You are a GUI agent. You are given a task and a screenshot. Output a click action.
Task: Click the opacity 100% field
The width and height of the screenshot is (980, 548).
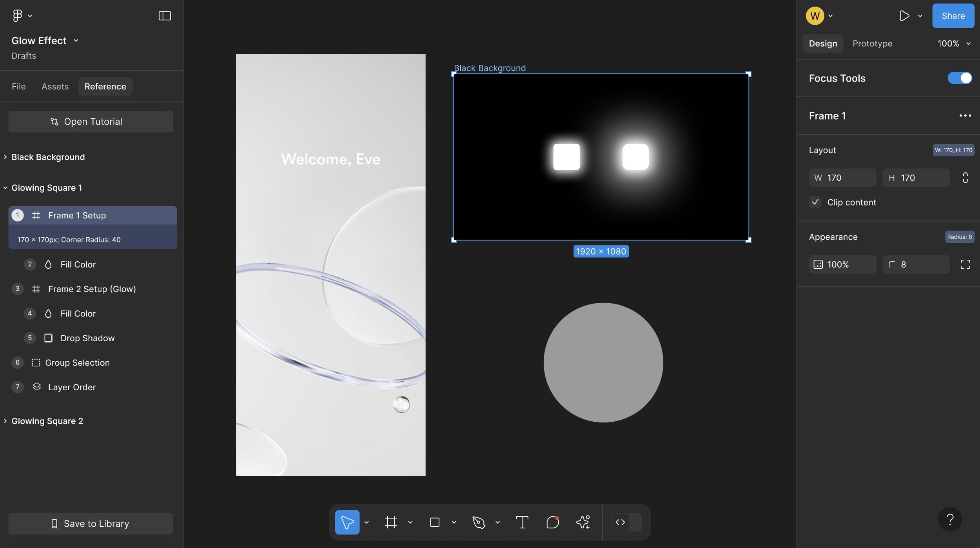pyautogui.click(x=842, y=264)
